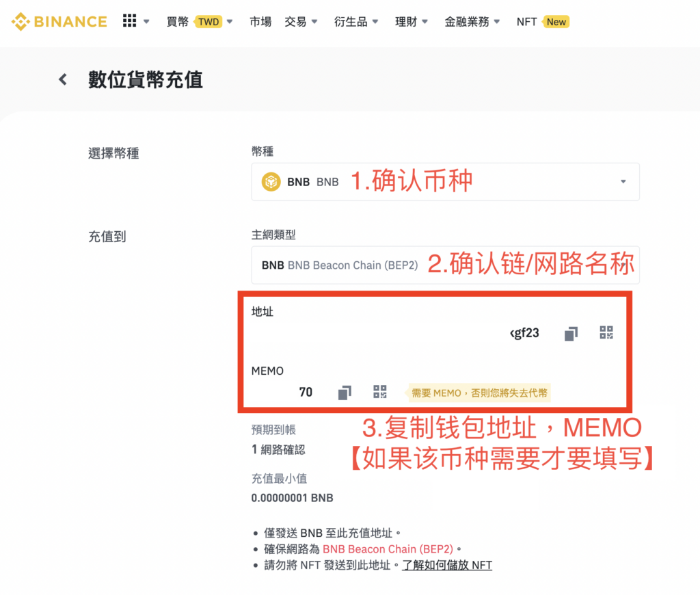Copy the MEMO number

pyautogui.click(x=345, y=393)
